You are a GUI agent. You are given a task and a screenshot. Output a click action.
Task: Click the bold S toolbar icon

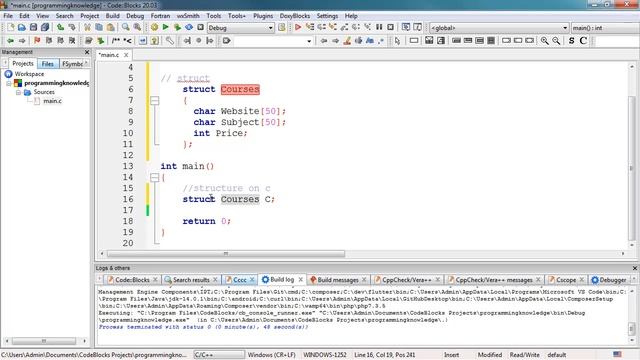[571, 40]
